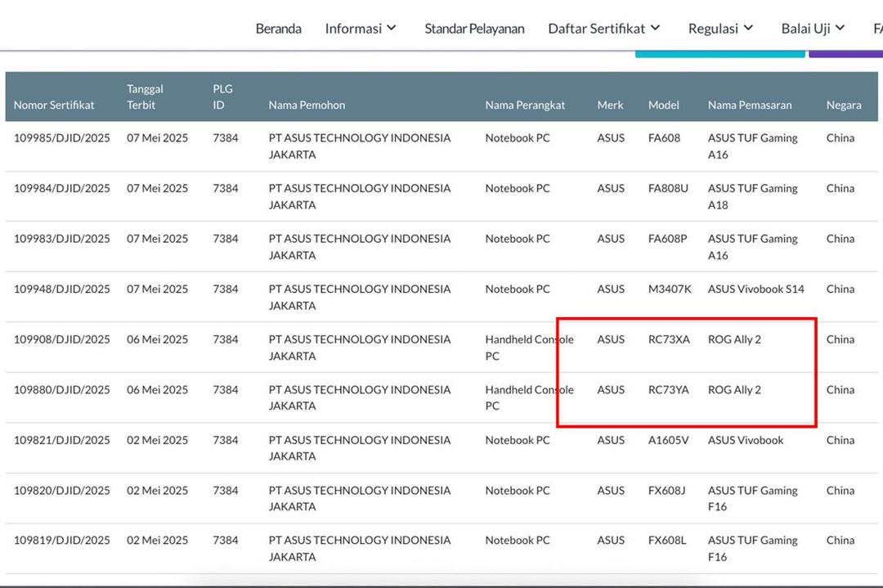Click Notebook PC in M3407K row
883x588 pixels.
pyautogui.click(x=518, y=289)
